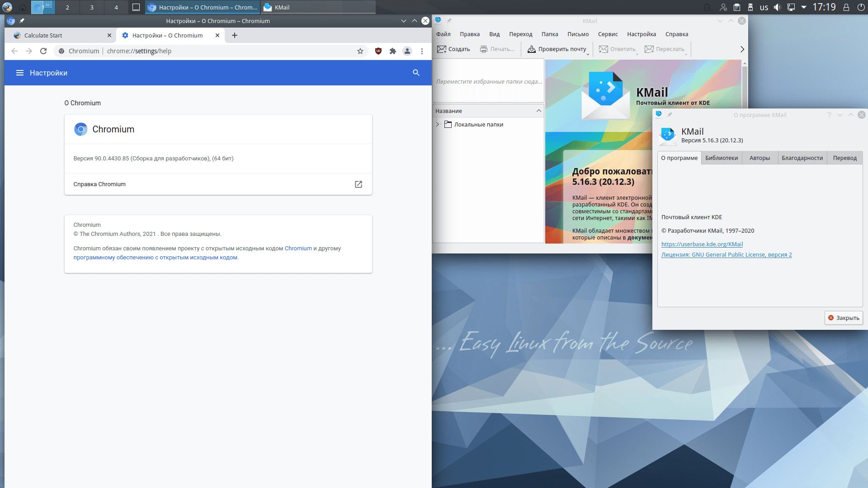Open Справка Chromium external link
Screen dimensions: 868x488
coord(359,184)
